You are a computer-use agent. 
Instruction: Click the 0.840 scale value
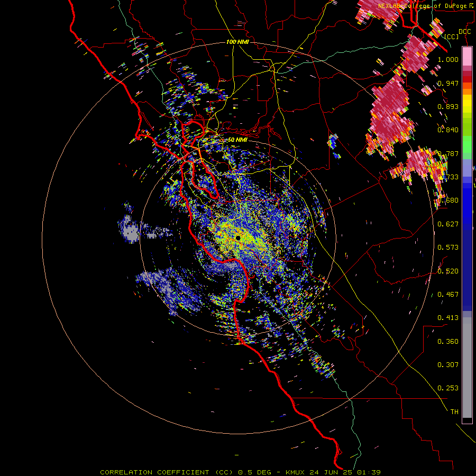tap(448, 130)
